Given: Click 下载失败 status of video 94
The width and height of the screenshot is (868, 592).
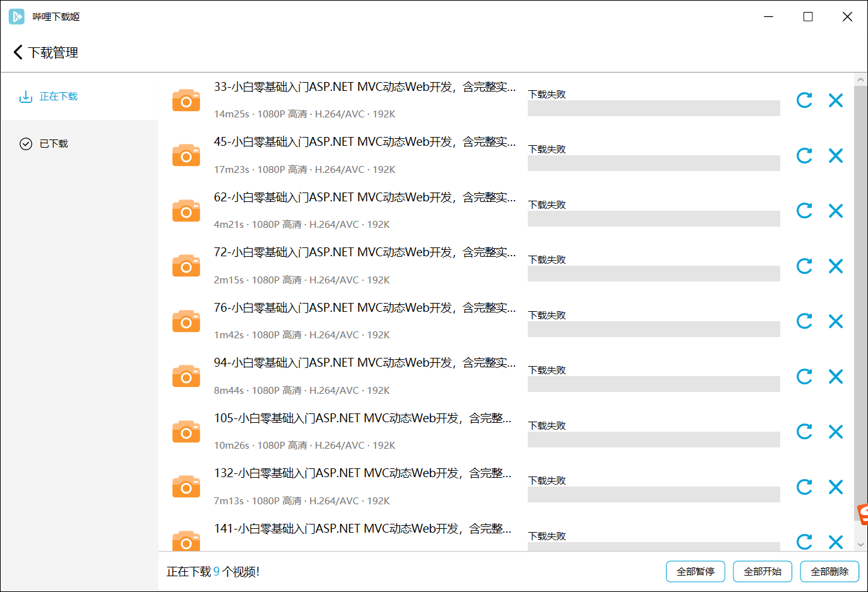Looking at the screenshot, I should click(x=547, y=370).
